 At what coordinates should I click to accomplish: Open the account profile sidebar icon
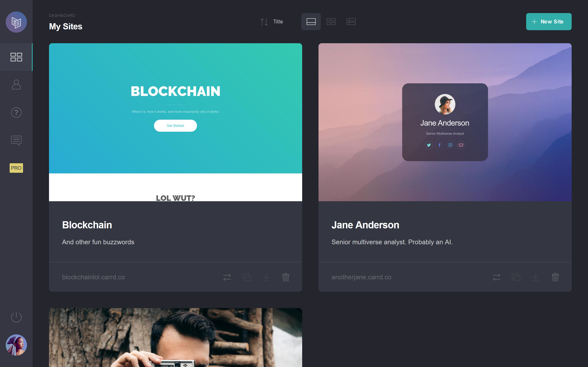16,85
